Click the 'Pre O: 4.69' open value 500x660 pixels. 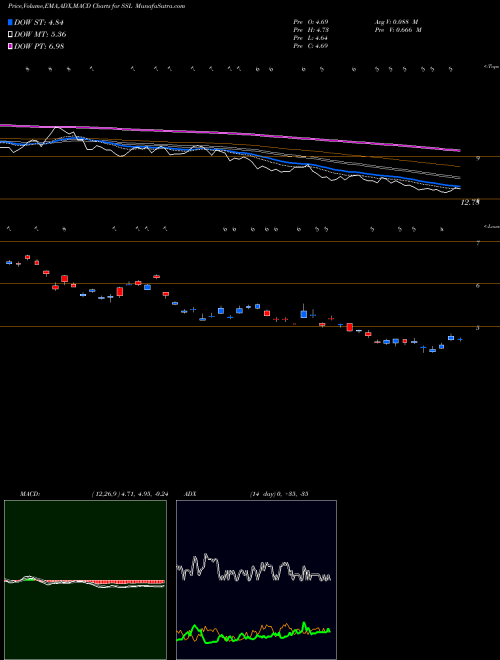pos(311,21)
